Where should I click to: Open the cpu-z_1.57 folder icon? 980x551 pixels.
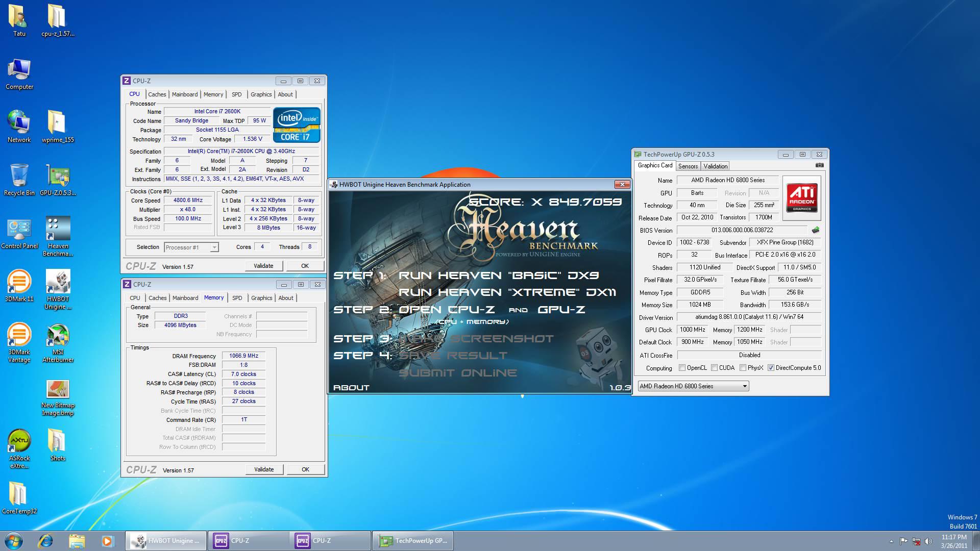58,20
